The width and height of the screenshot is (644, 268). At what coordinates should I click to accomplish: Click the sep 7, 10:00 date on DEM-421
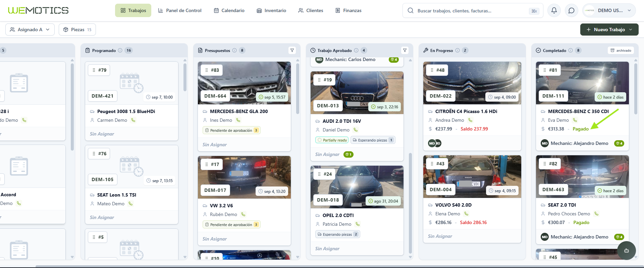coord(160,97)
